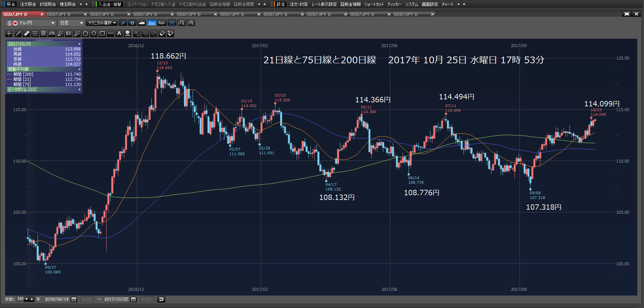The width and height of the screenshot is (644, 308).
Task: Close the 2017/10/25 price info panel
Action: pos(79,44)
